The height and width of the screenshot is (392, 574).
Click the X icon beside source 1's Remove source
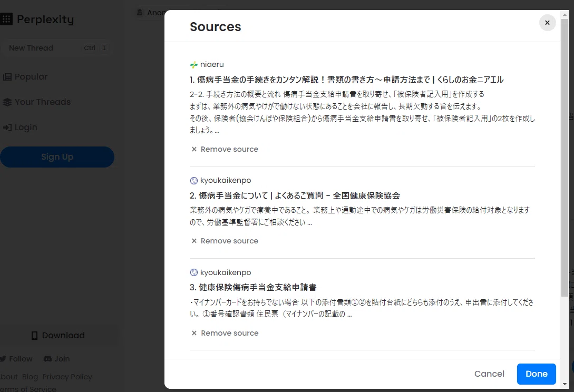point(194,149)
